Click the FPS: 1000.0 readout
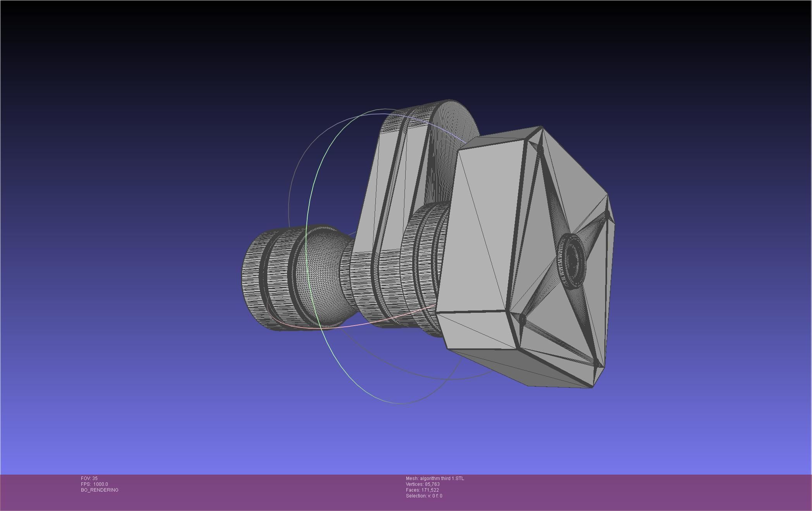The width and height of the screenshot is (812, 511). click(x=95, y=484)
